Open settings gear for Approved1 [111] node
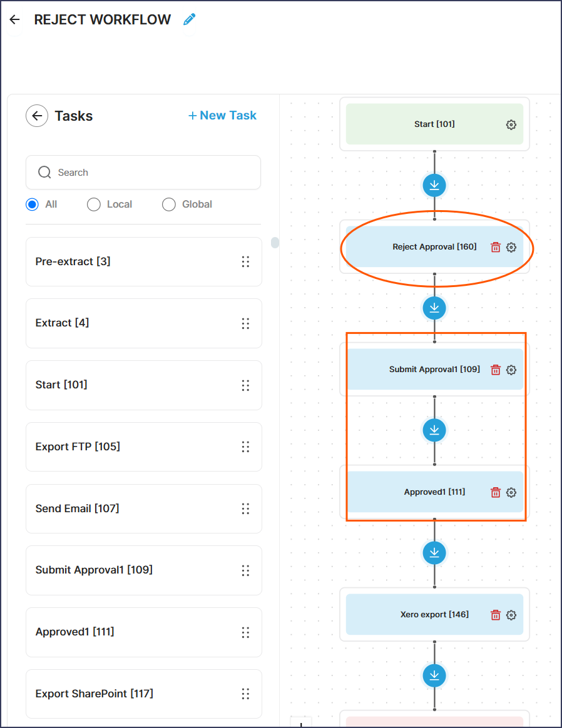 coord(511,492)
